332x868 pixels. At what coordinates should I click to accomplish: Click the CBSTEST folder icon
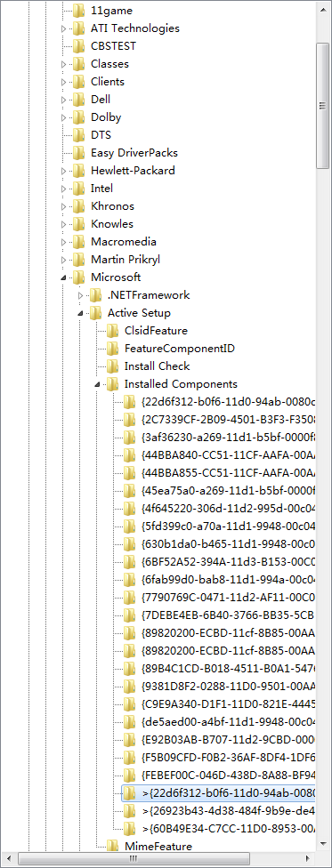click(79, 46)
